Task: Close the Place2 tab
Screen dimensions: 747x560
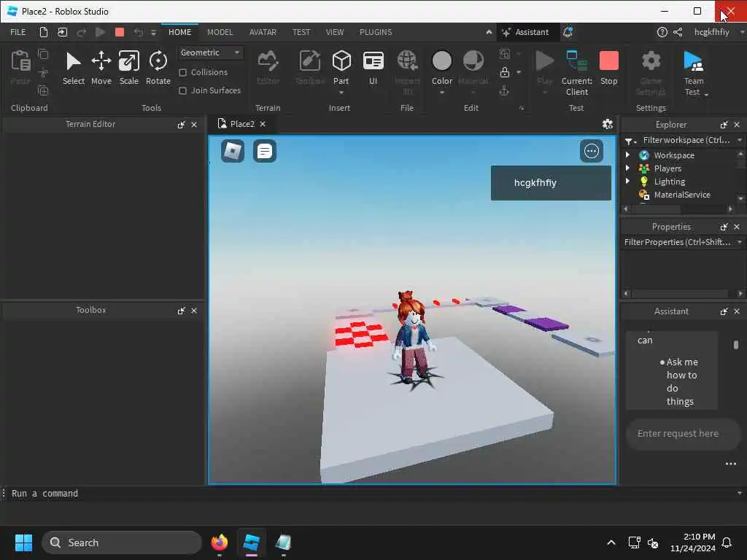Action: [x=263, y=124]
